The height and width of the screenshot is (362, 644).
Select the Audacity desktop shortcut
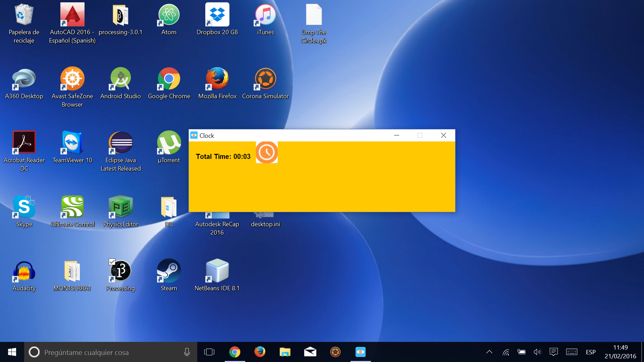pyautogui.click(x=24, y=271)
